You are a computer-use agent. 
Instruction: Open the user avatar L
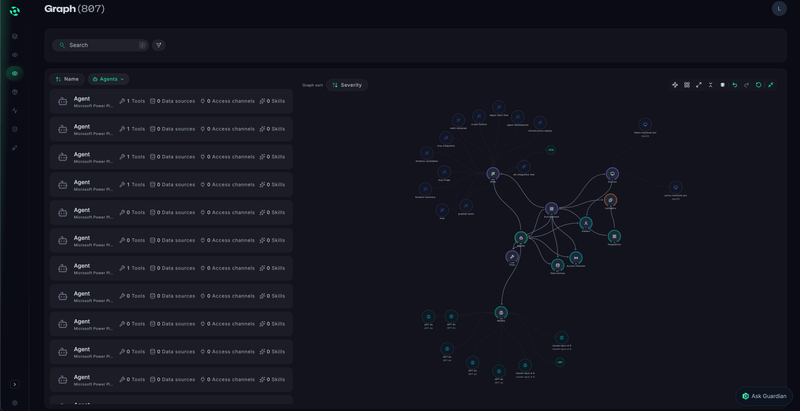pos(779,9)
